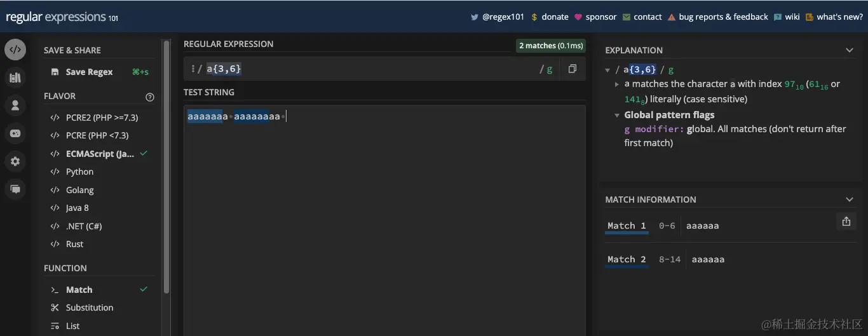868x336 pixels.
Task: Click the delimiter options dots before regex
Action: [x=193, y=69]
